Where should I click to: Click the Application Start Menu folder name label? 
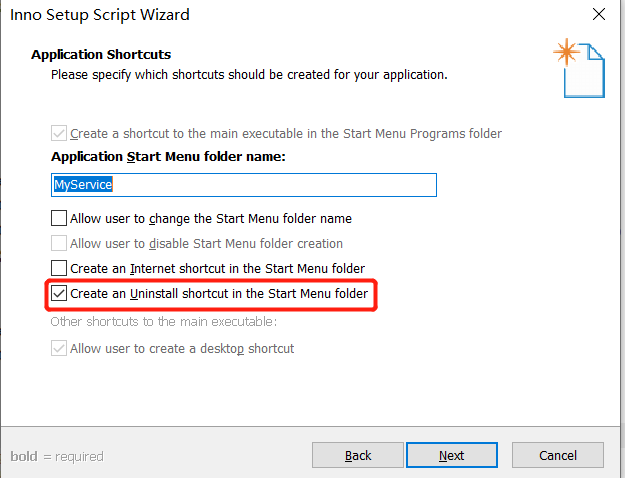pyautogui.click(x=168, y=157)
